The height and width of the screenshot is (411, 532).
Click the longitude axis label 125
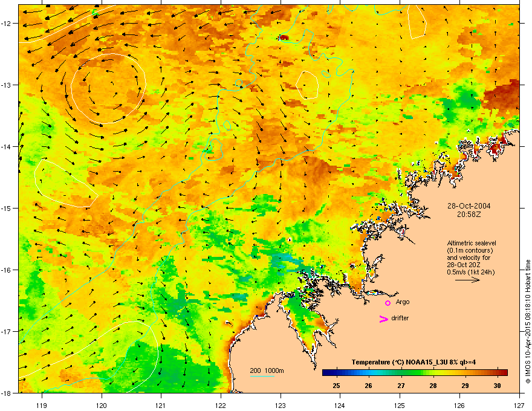pos(400,405)
